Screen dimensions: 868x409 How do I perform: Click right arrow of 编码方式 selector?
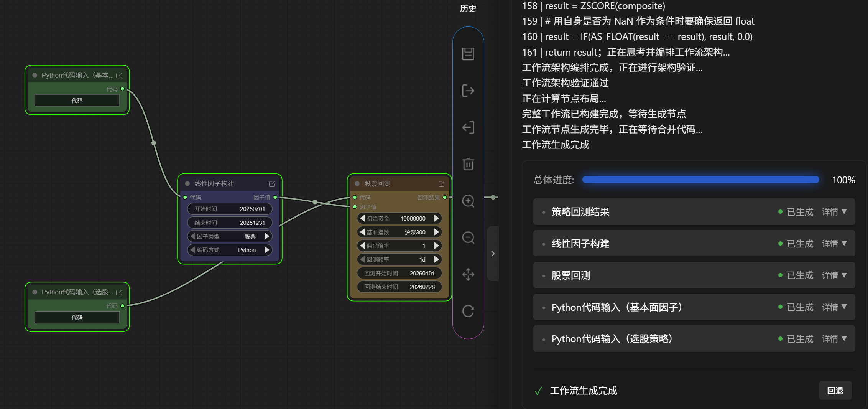(x=267, y=250)
